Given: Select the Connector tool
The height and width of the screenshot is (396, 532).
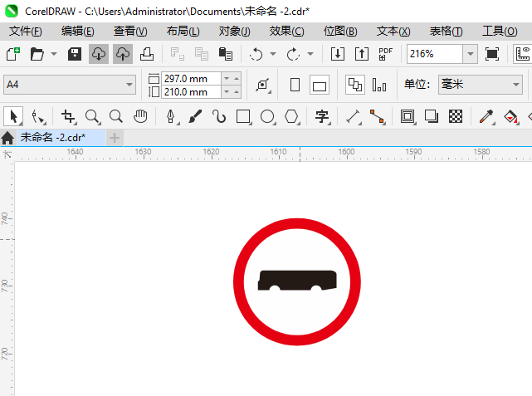Looking at the screenshot, I should click(x=378, y=117).
